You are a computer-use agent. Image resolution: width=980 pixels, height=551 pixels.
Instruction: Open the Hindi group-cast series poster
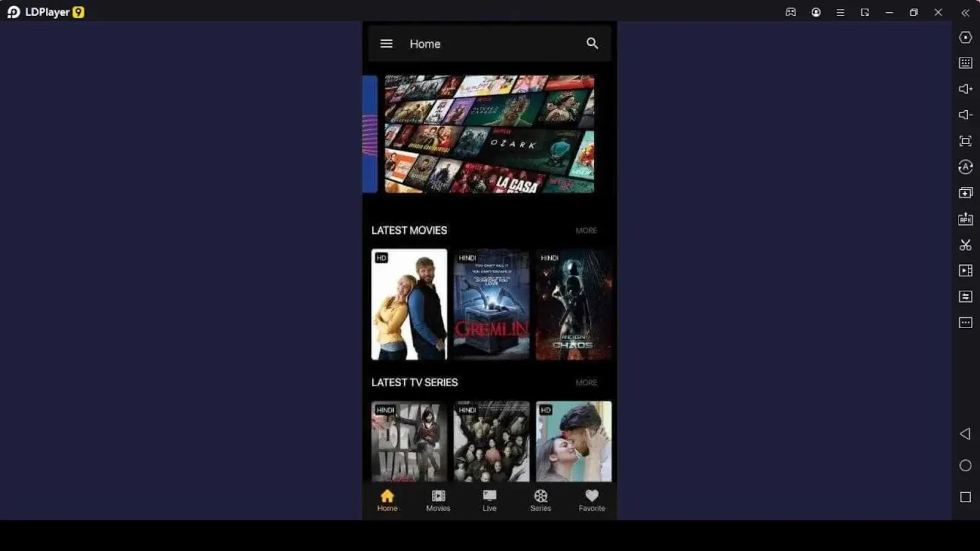coord(491,441)
